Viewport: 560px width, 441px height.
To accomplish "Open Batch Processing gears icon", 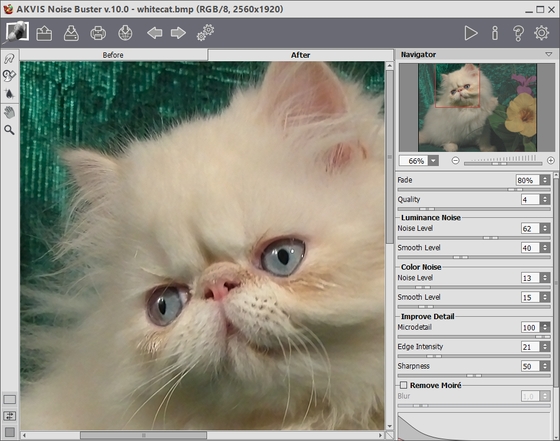I will [x=205, y=32].
